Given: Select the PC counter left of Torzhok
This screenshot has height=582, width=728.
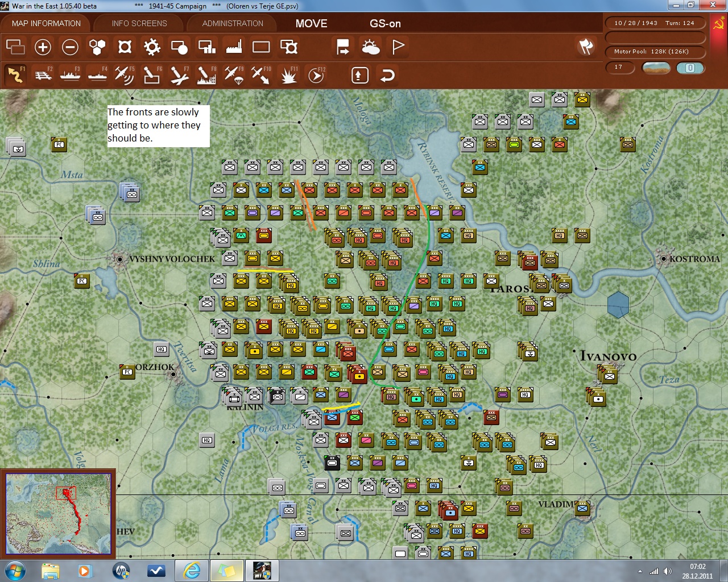Looking at the screenshot, I should pos(127,372).
